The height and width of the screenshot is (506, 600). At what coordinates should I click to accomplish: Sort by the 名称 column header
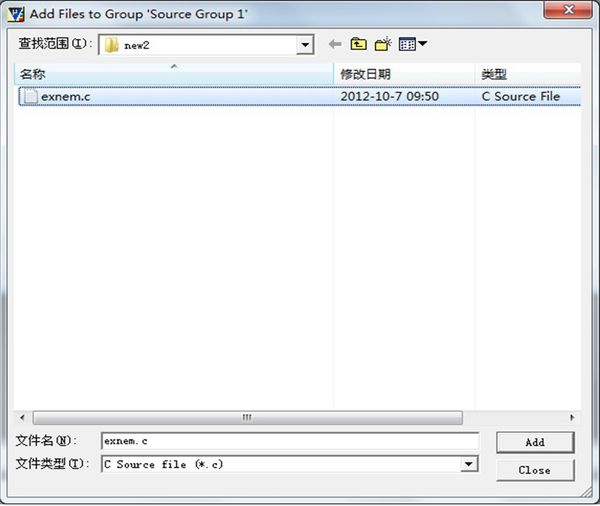174,74
